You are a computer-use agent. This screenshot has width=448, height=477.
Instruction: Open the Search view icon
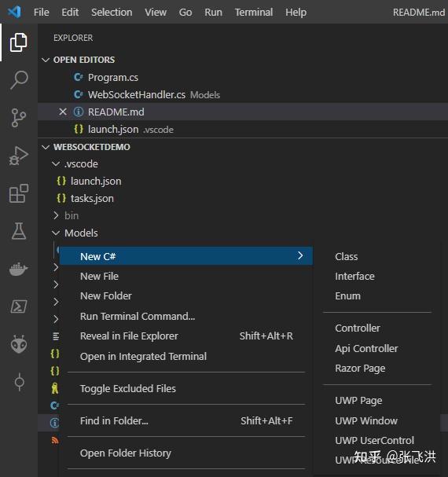coord(19,80)
